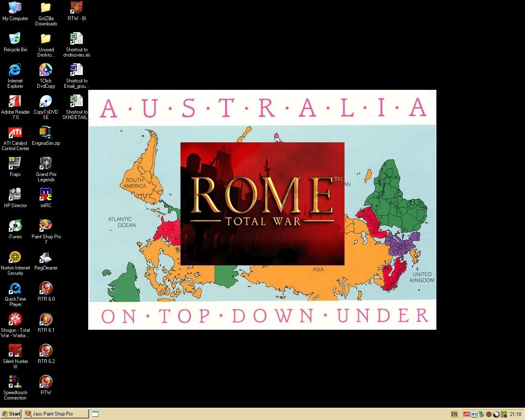Select the RTR 6.2 desktop shortcut
This screenshot has height=420, width=525.
(x=46, y=351)
